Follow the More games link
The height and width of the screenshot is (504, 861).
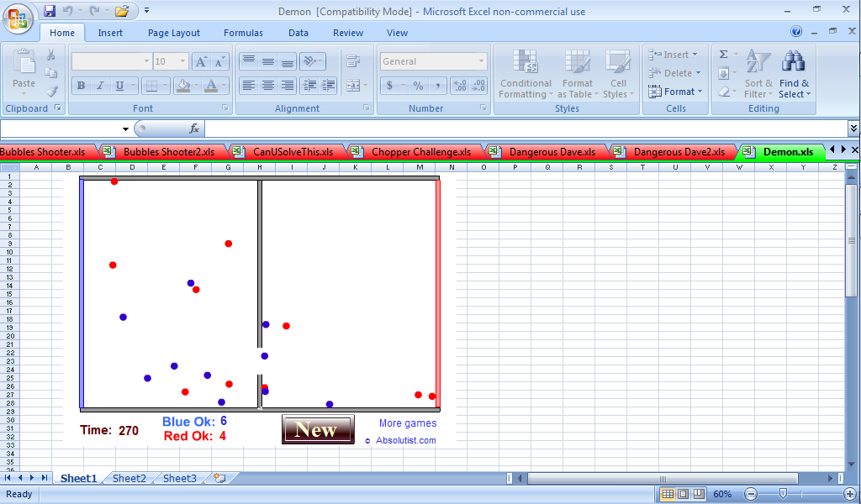tap(408, 423)
